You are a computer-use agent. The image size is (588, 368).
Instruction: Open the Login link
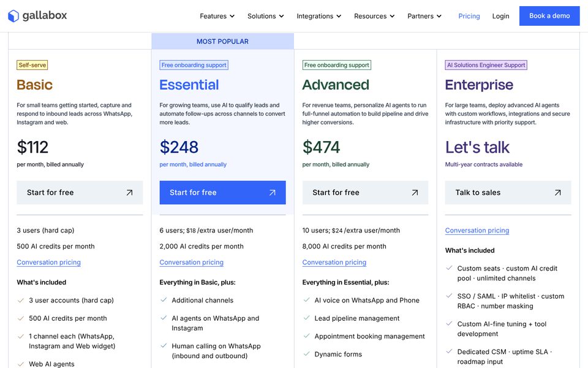tap(500, 16)
